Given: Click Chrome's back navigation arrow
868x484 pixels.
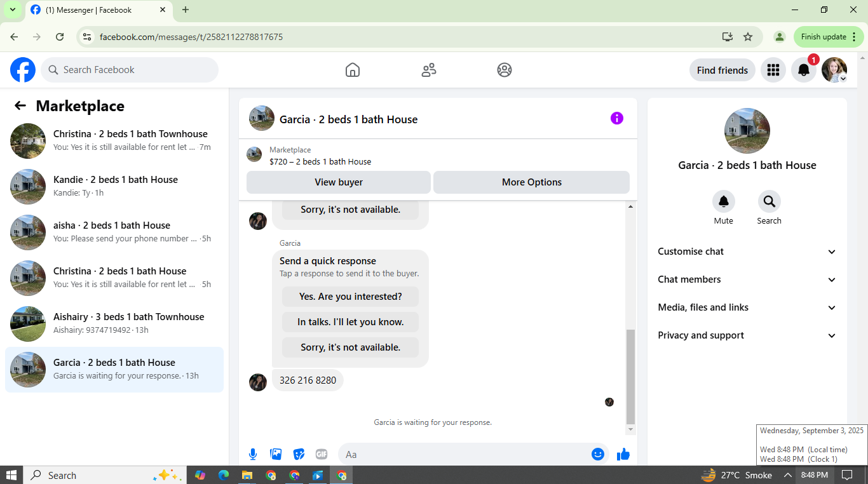Looking at the screenshot, I should pos(14,37).
